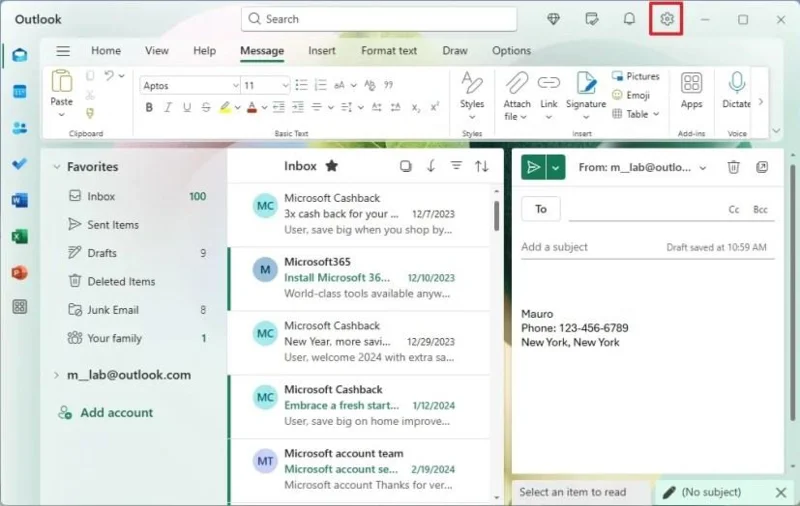Image resolution: width=800 pixels, height=506 pixels.
Task: Open Apps add-ins button
Action: 691,90
